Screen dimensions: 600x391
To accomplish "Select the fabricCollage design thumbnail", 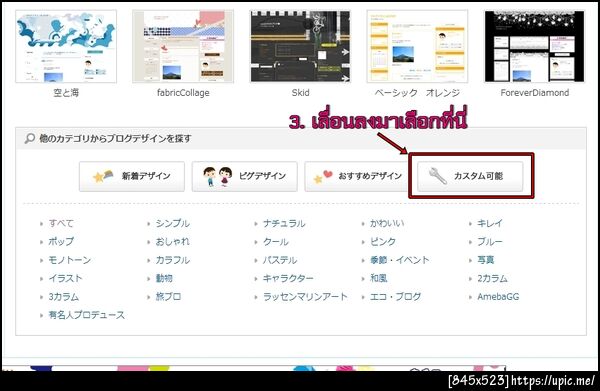I will (183, 46).
